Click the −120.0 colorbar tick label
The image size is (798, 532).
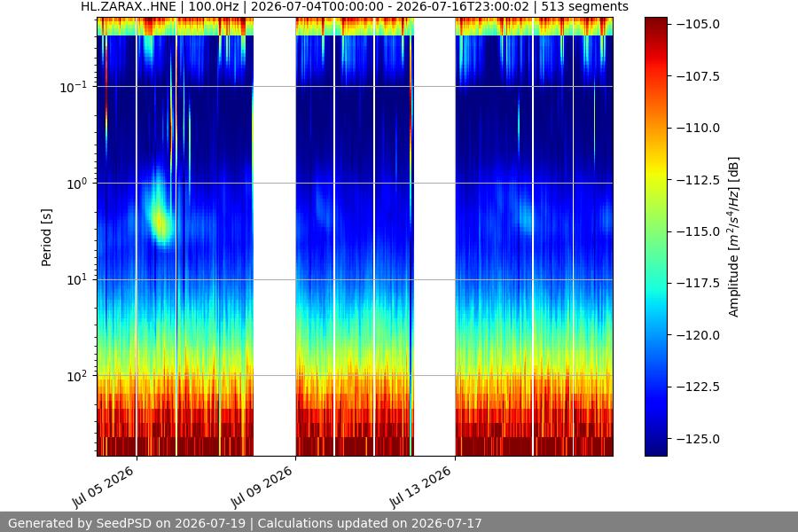pyautogui.click(x=698, y=335)
